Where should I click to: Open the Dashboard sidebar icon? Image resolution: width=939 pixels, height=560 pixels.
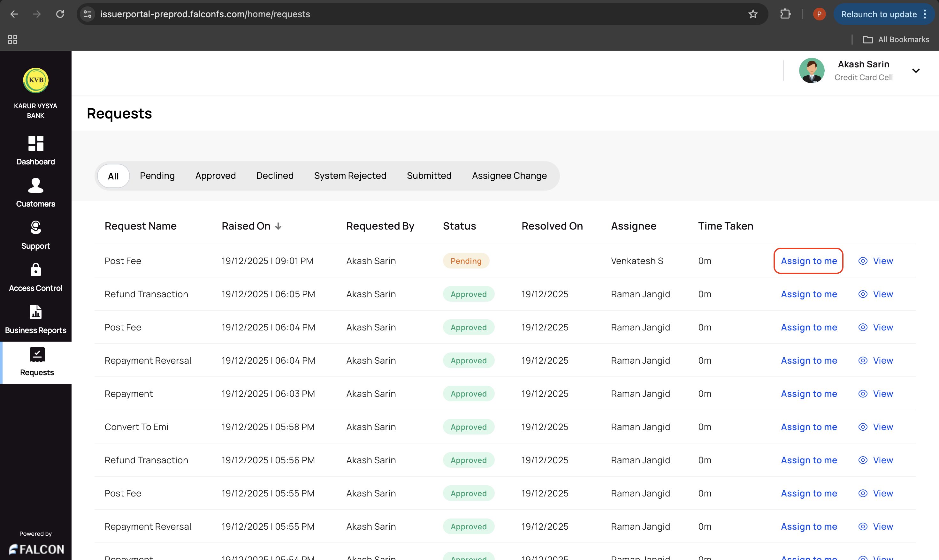tap(36, 143)
